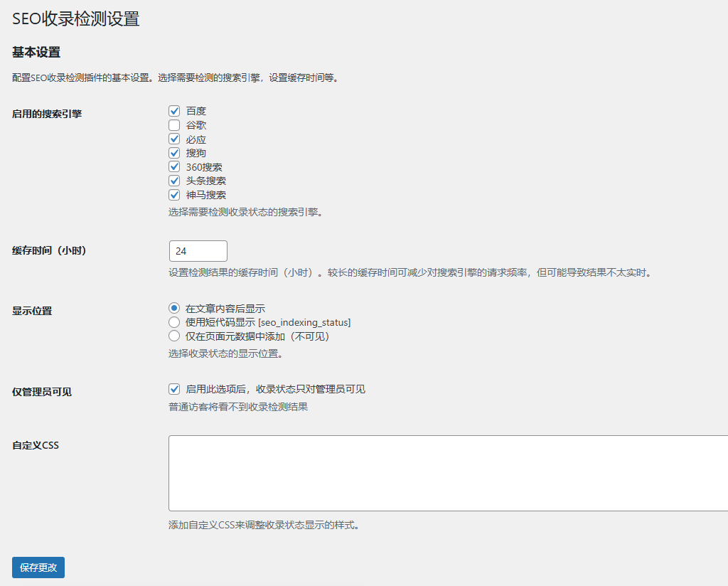Screen dimensions: 728x586
Task: Uncheck the 头条搜索 checkbox
Action: pyautogui.click(x=174, y=181)
